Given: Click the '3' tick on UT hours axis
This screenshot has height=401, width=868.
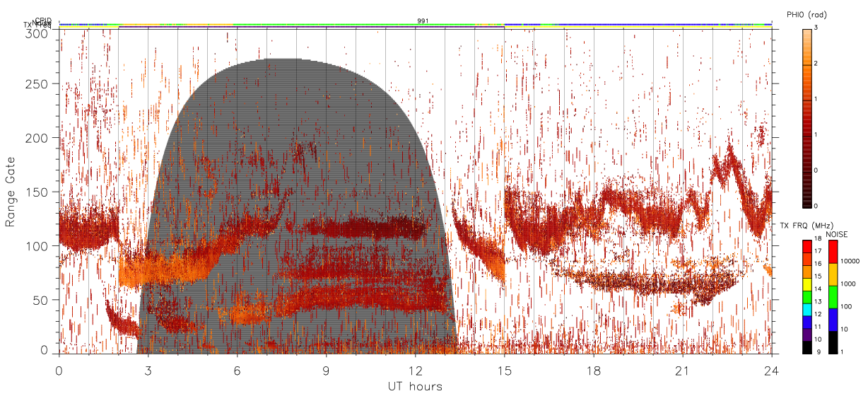Looking at the screenshot, I should tap(148, 370).
